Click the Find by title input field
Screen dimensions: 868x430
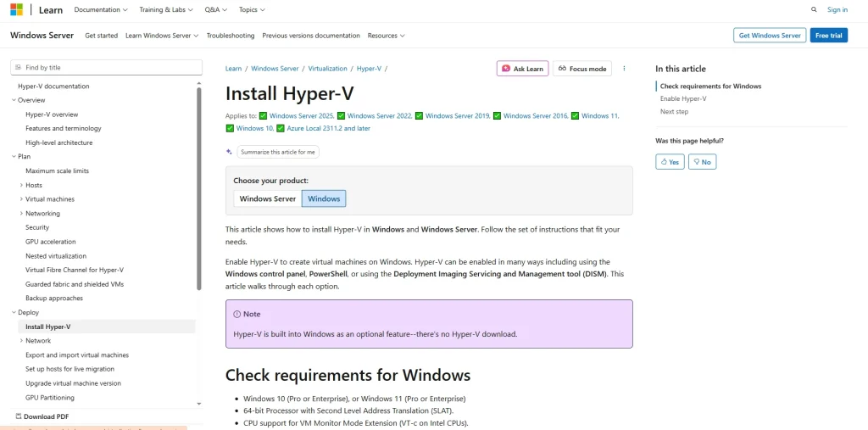click(x=107, y=68)
